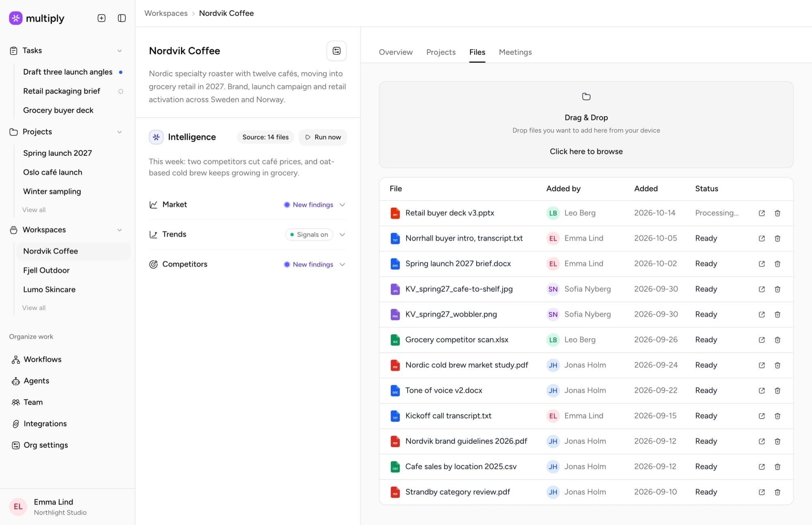
Task: Delete Kickoff call transcript.txt via trash icon
Action: point(777,416)
